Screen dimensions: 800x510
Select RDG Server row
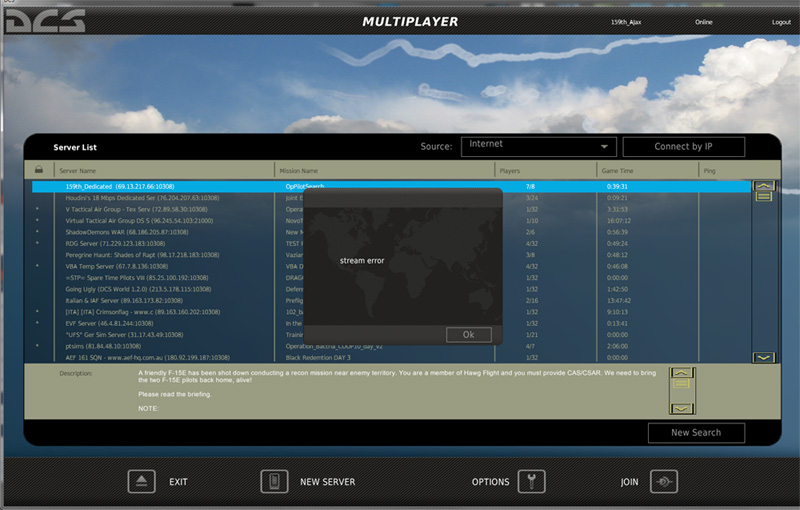[391, 243]
